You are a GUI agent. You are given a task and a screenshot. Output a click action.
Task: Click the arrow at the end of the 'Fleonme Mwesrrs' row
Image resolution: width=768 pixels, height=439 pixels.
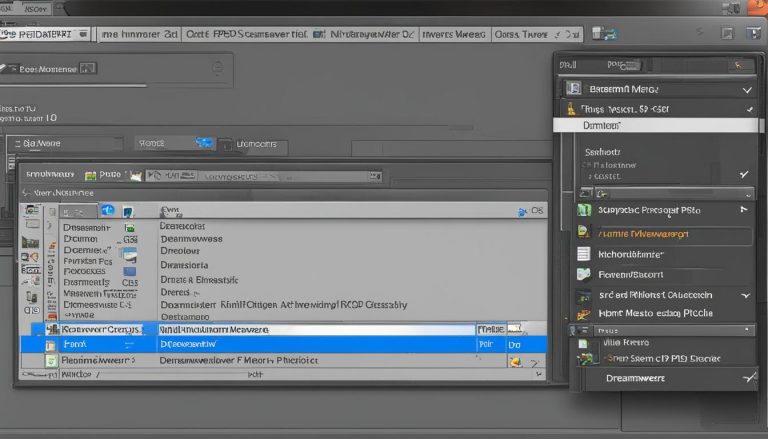tap(534, 363)
